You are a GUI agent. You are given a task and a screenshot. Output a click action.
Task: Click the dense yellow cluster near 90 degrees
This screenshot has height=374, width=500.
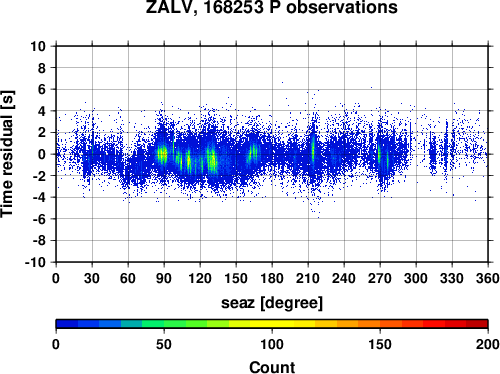(162, 155)
